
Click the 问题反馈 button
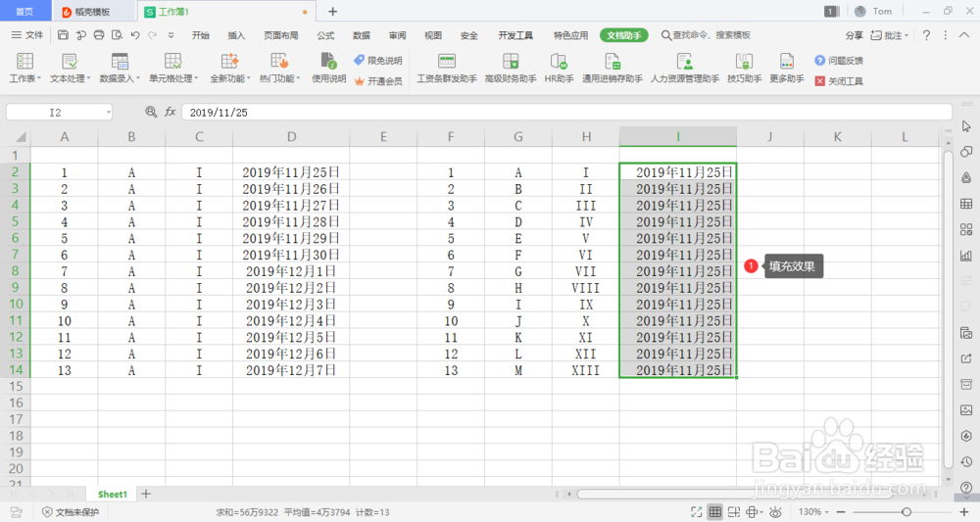pos(839,61)
